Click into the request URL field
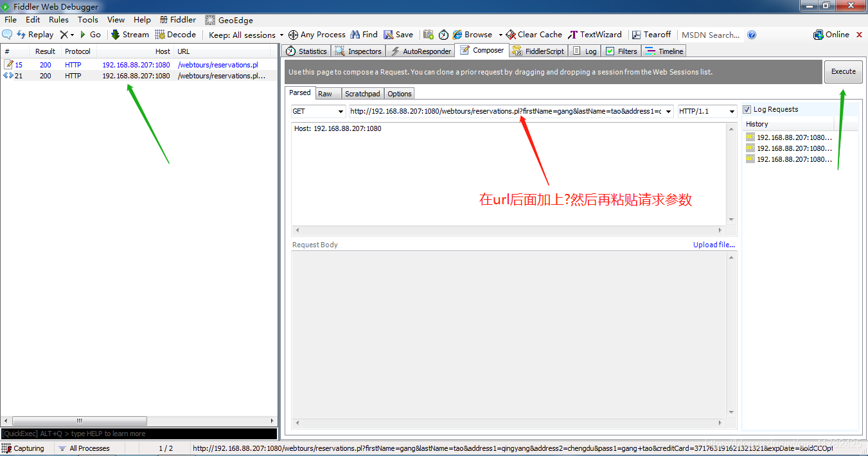This screenshot has width=868, height=456. pos(506,111)
